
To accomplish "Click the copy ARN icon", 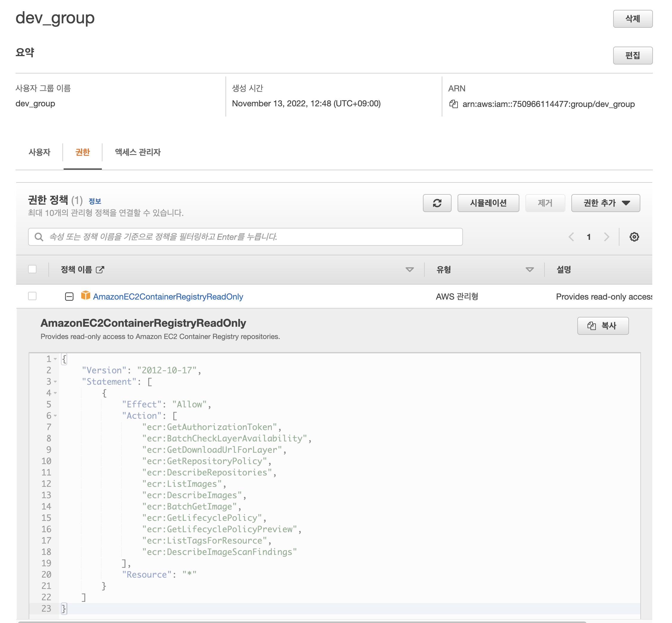I will [453, 104].
